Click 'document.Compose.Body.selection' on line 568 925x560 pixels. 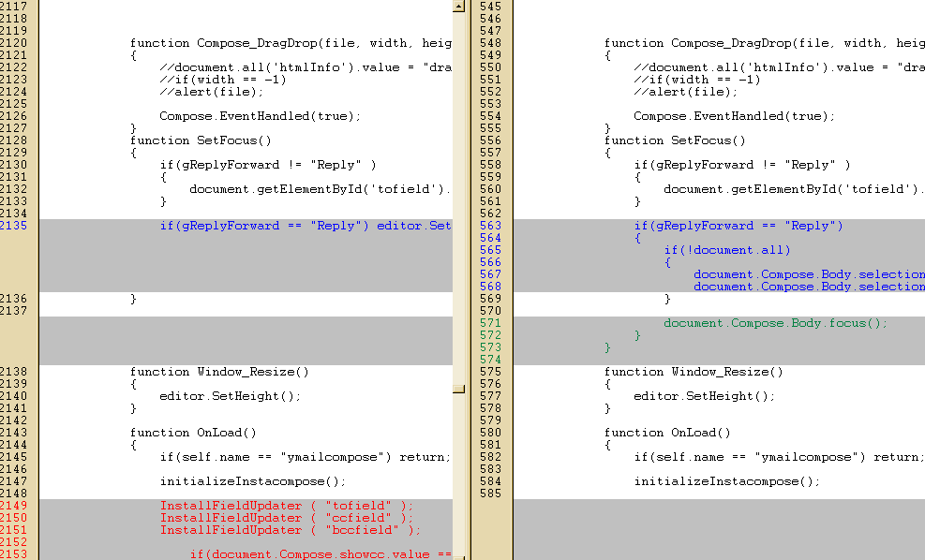[x=809, y=287]
